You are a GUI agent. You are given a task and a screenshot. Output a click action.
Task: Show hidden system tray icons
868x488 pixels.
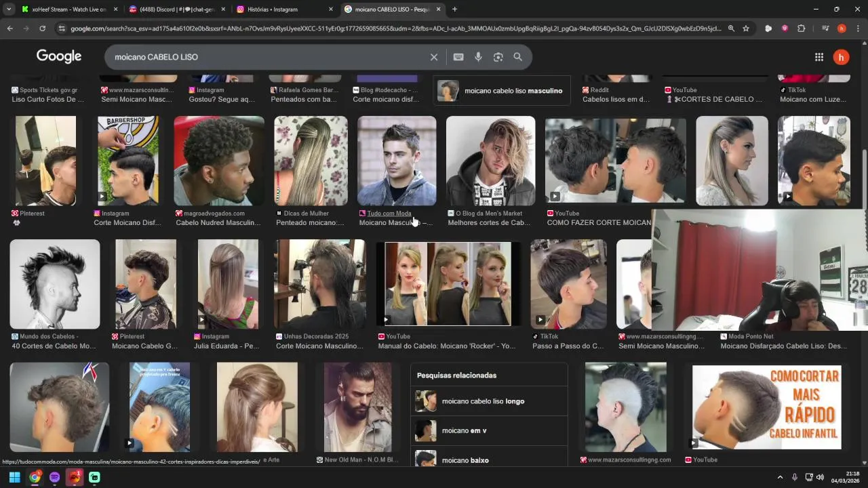780,477
